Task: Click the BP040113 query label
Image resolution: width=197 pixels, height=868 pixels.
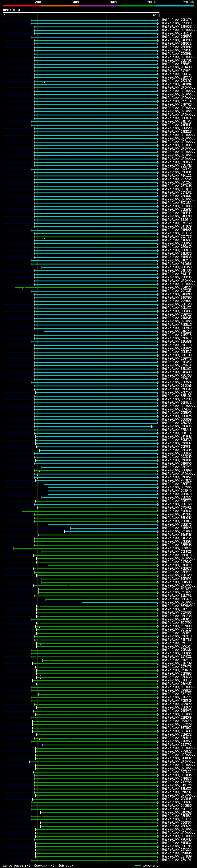Action: tap(11, 10)
